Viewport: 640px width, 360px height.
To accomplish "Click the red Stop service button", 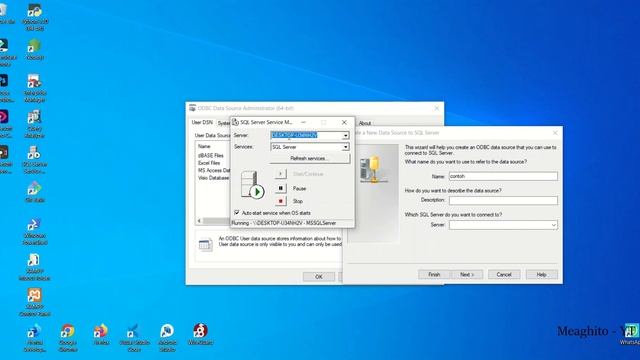I will coord(280,201).
